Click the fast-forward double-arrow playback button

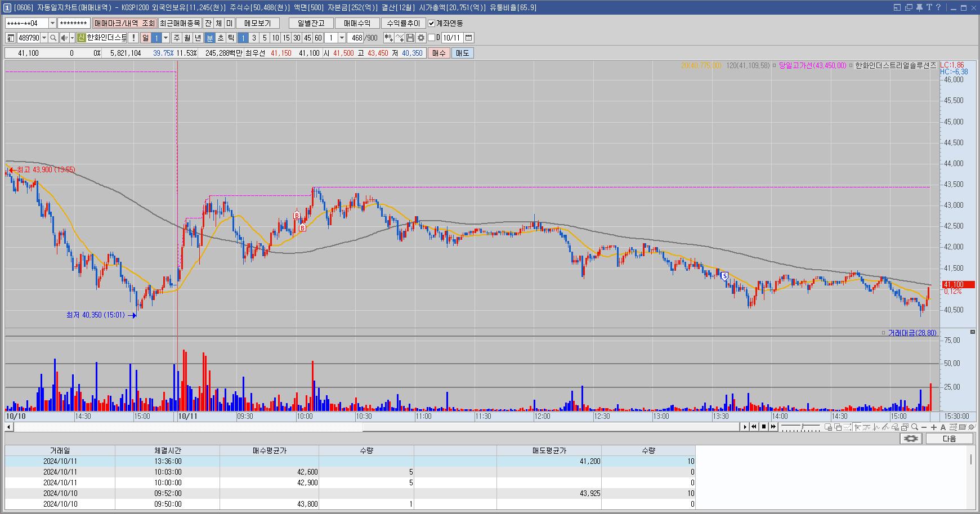[773, 427]
